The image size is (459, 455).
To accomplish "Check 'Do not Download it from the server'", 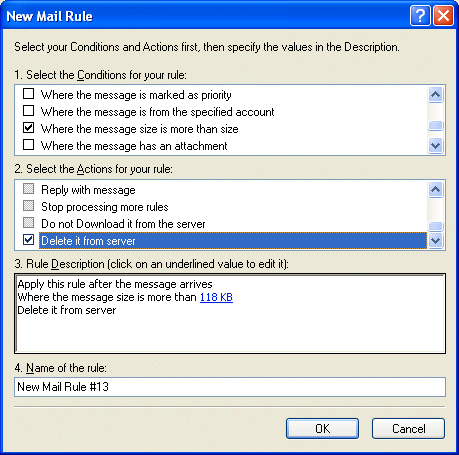I will [x=28, y=223].
